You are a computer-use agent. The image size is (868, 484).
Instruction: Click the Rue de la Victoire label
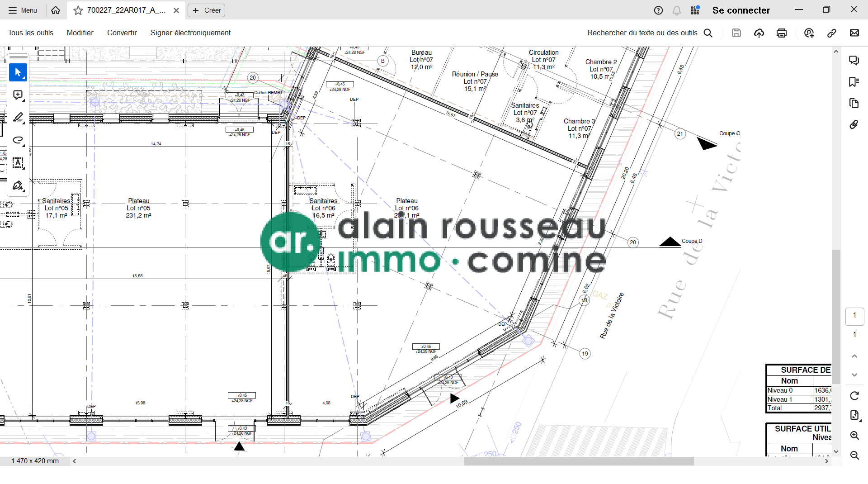click(x=612, y=316)
